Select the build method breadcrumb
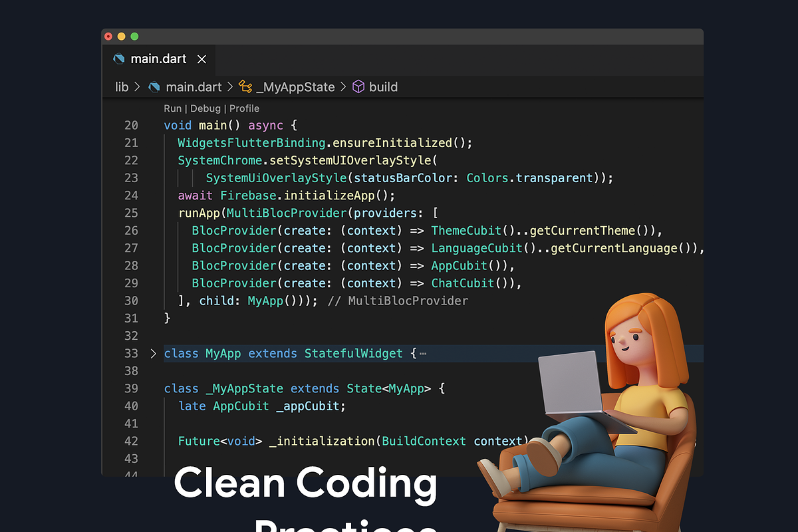Viewport: 798px width, 532px height. 375,86
